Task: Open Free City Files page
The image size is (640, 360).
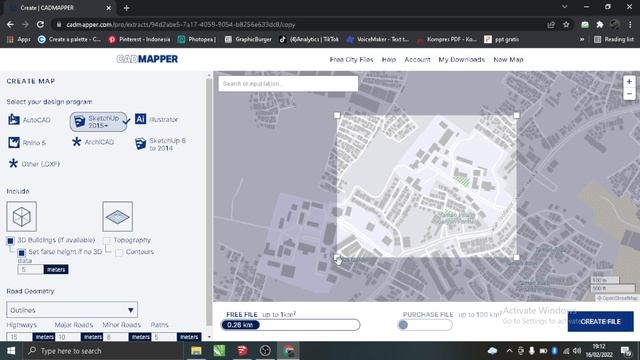Action: [351, 59]
